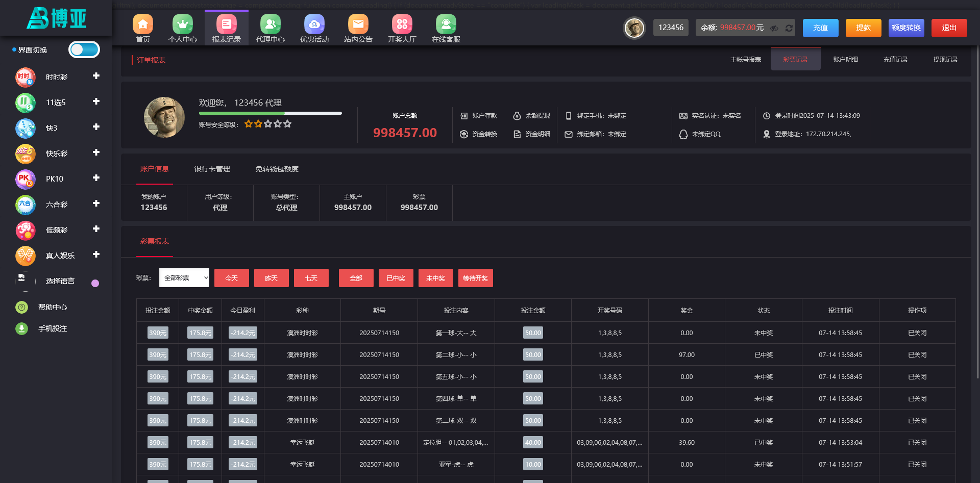Click the 账户存款 deposit icon
The image size is (980, 483).
pos(464,116)
